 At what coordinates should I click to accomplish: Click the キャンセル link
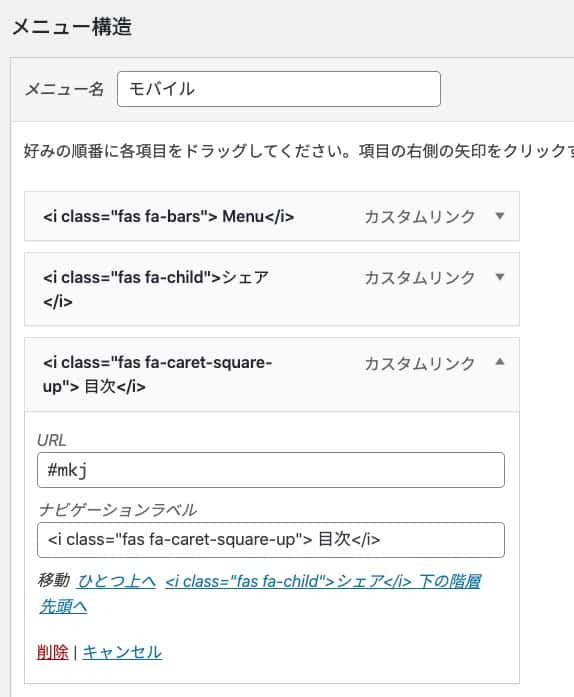[x=122, y=652]
